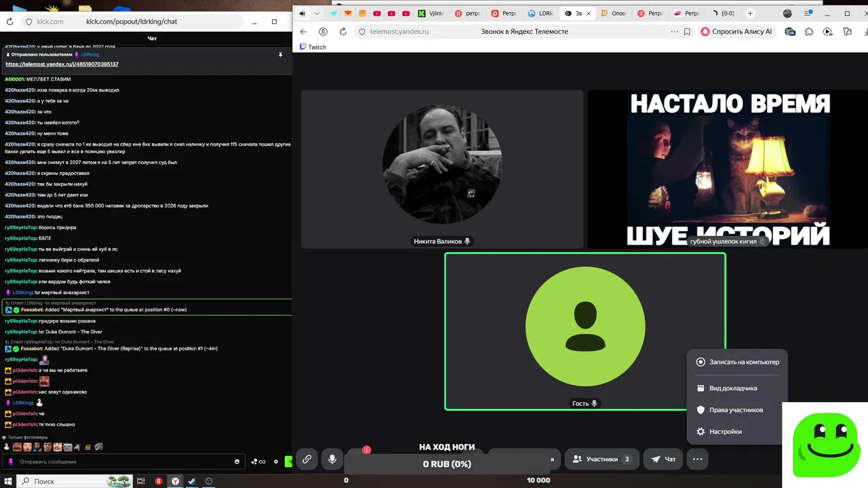This screenshot has height=488, width=868.
Task: Reload the Telemost page
Action: click(342, 31)
